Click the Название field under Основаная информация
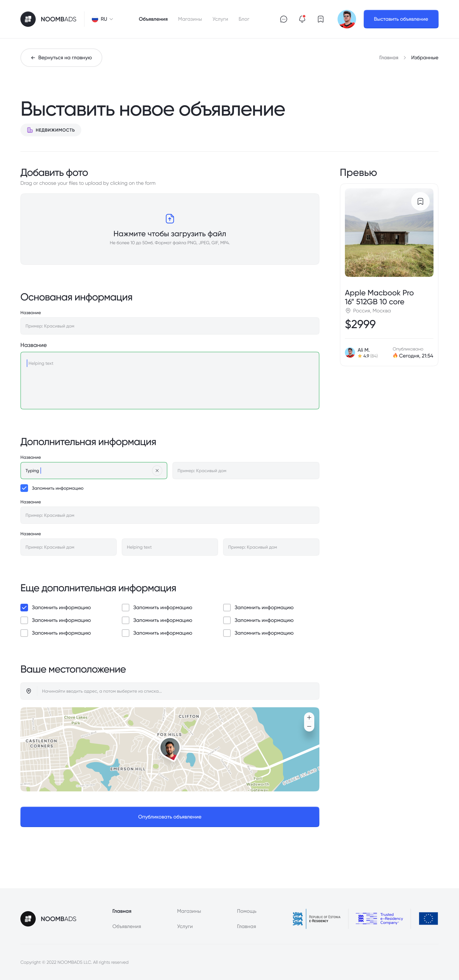The image size is (459, 980). (x=170, y=326)
